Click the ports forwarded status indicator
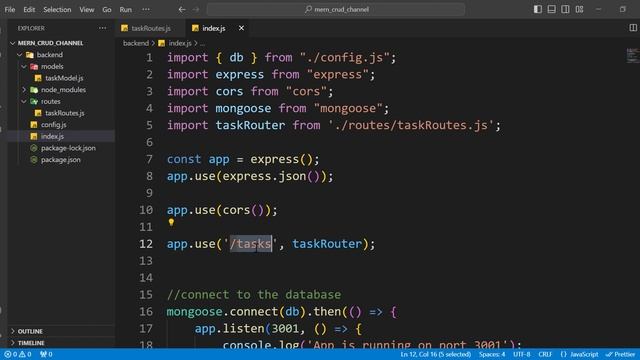The width and height of the screenshot is (640, 360). (x=46, y=354)
